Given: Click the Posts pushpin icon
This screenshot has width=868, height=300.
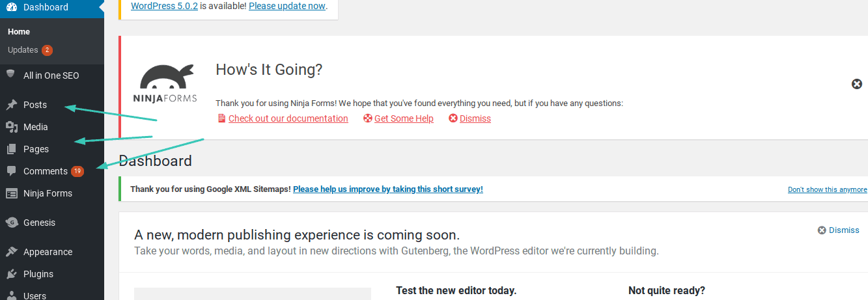Looking at the screenshot, I should [x=11, y=105].
